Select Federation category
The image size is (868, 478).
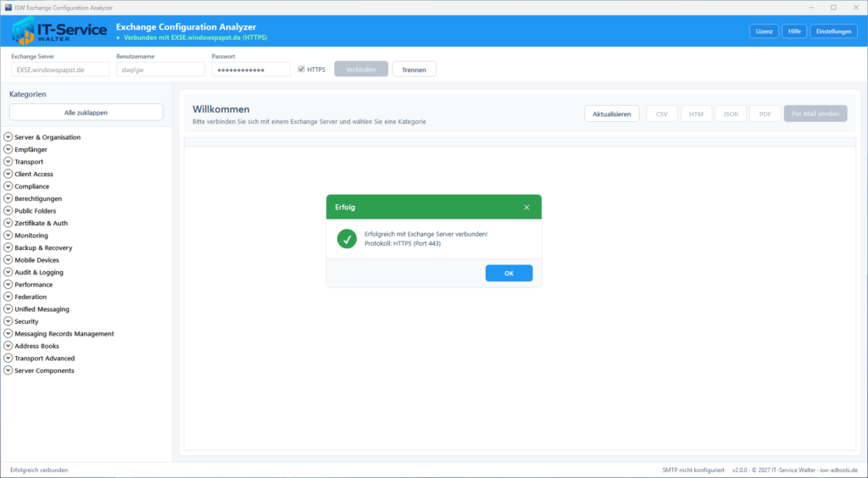(31, 297)
